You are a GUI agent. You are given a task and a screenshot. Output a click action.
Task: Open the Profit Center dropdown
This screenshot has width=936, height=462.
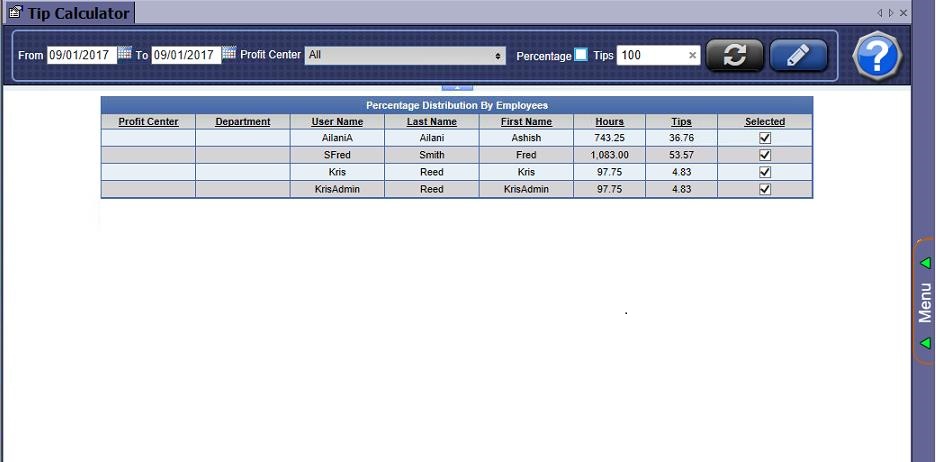(x=406, y=56)
